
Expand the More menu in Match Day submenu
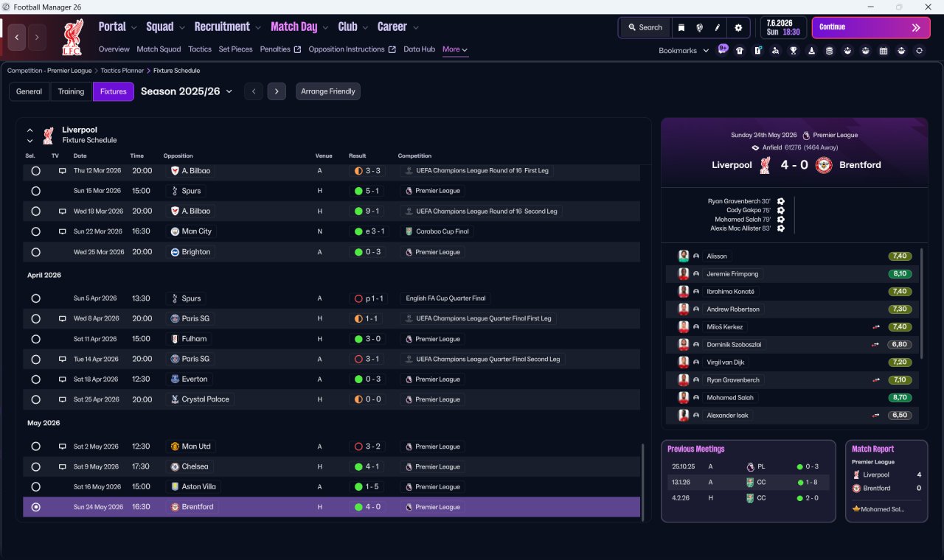[455, 49]
